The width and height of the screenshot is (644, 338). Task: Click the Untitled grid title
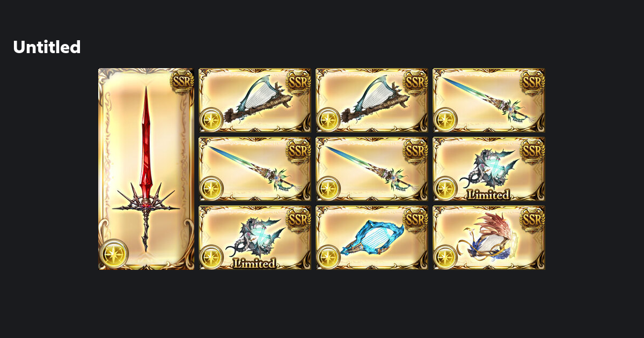click(47, 47)
